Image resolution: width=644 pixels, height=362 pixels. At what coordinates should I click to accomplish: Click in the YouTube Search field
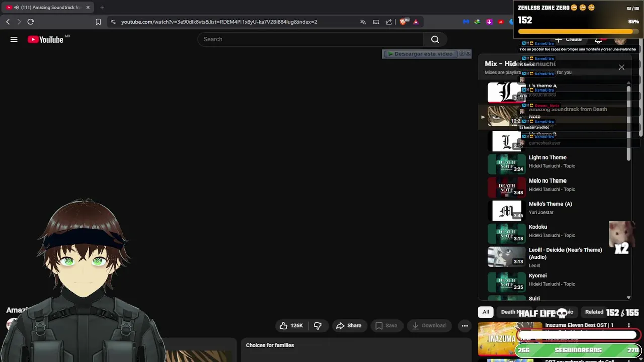[x=310, y=39]
